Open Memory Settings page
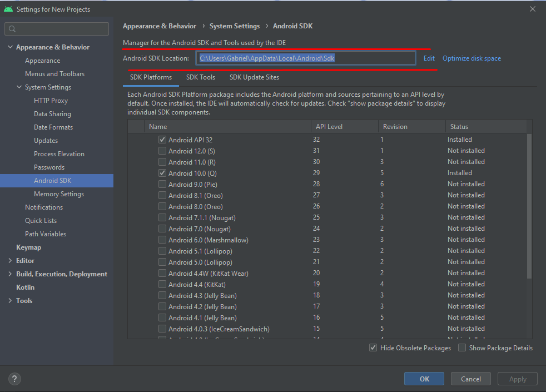Image resolution: width=546 pixels, height=392 pixels. tap(59, 194)
